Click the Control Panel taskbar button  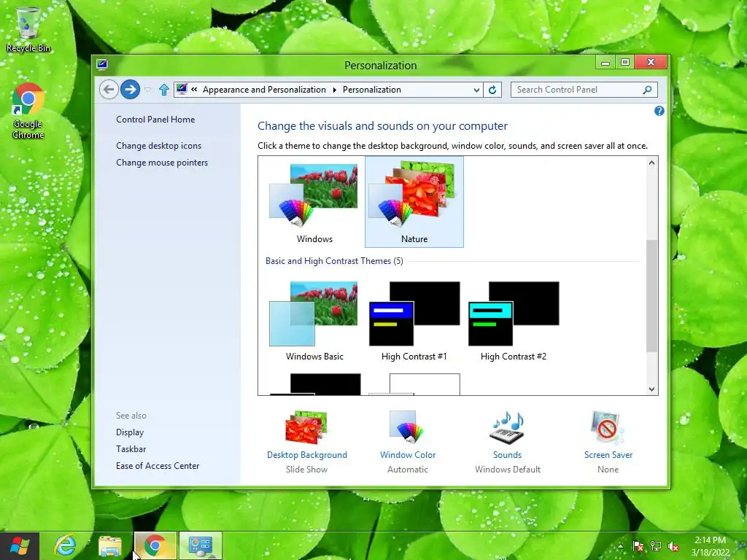coord(201,545)
